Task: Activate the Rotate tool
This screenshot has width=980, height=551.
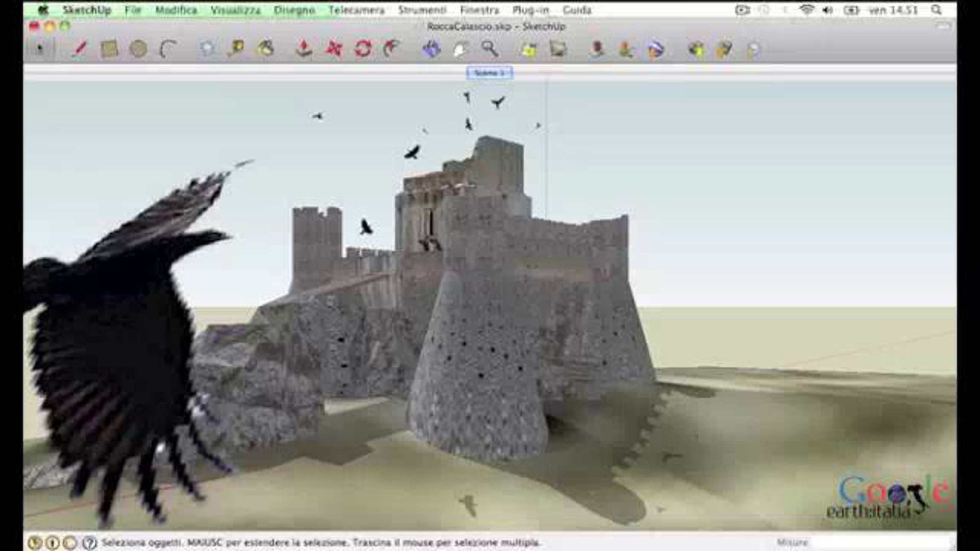Action: tap(363, 49)
